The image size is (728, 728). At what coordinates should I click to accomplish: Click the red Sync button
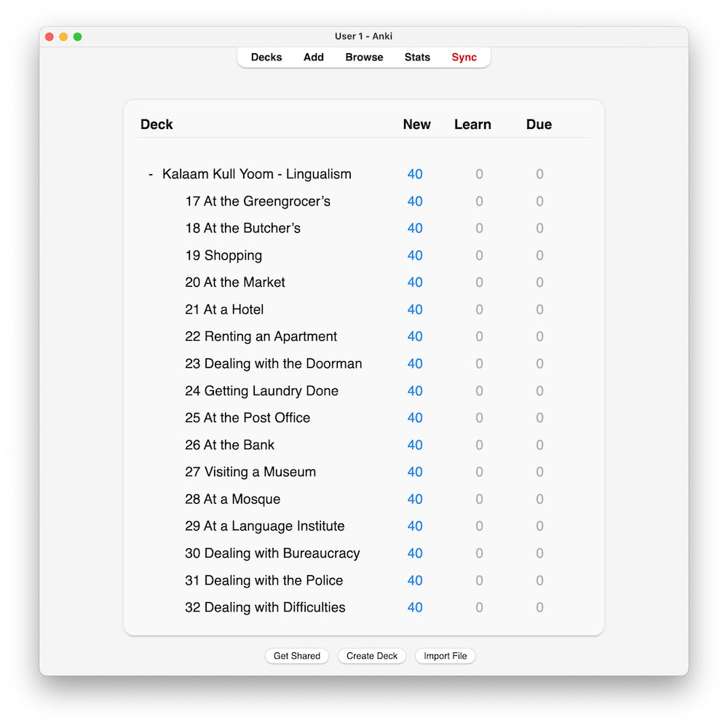464,58
